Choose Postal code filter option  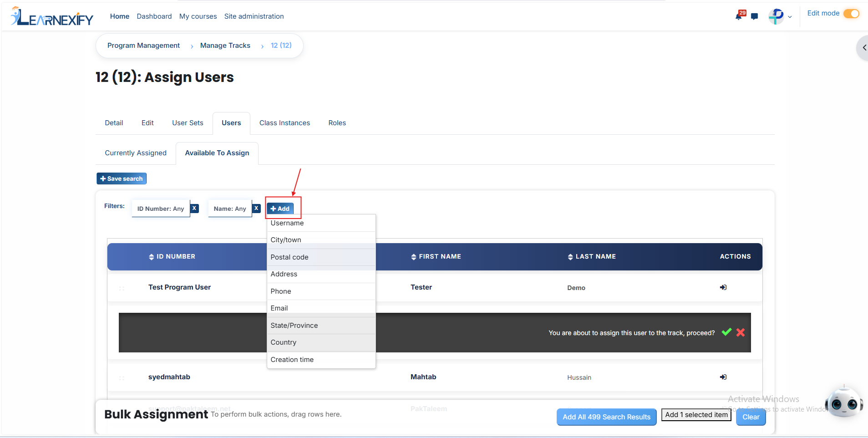click(321, 257)
